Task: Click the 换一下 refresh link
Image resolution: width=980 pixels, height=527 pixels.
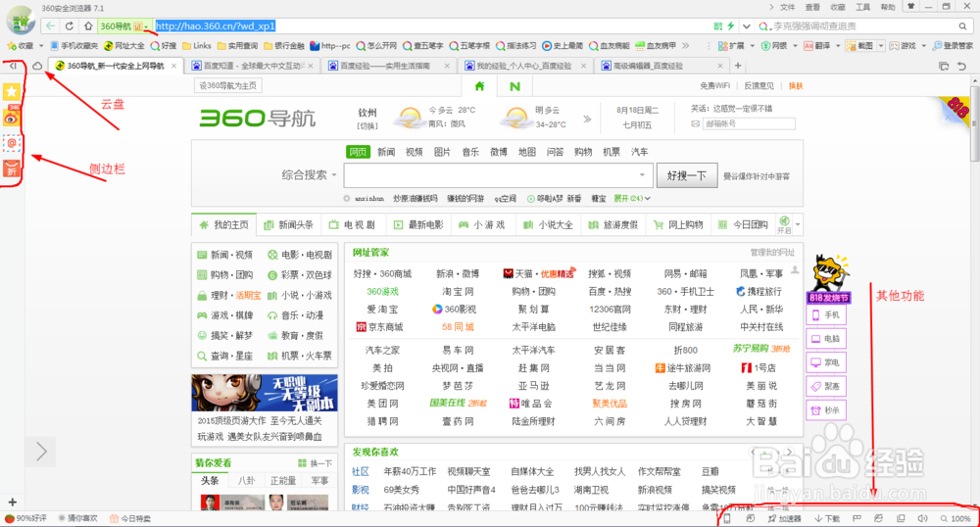Action: 316,463
